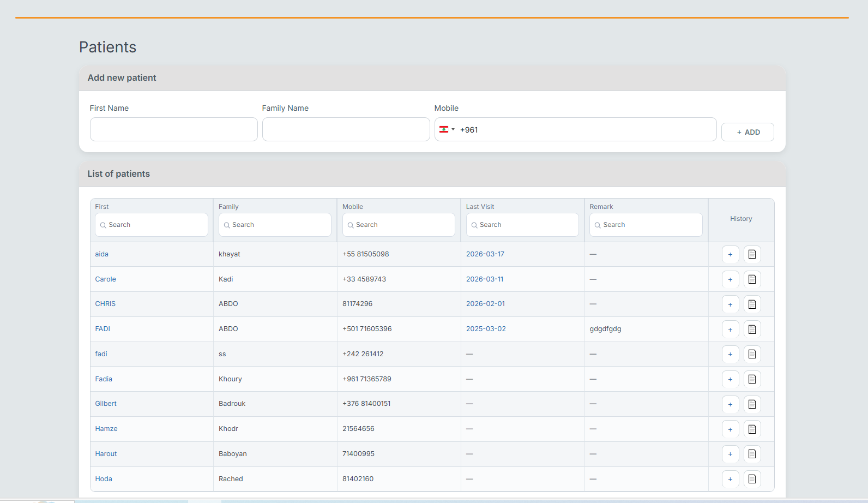Image resolution: width=868 pixels, height=503 pixels.
Task: Open patient link Fadia
Action: point(104,379)
